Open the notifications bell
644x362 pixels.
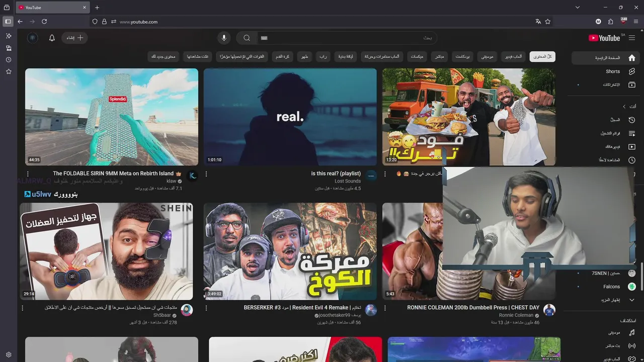[x=52, y=38]
